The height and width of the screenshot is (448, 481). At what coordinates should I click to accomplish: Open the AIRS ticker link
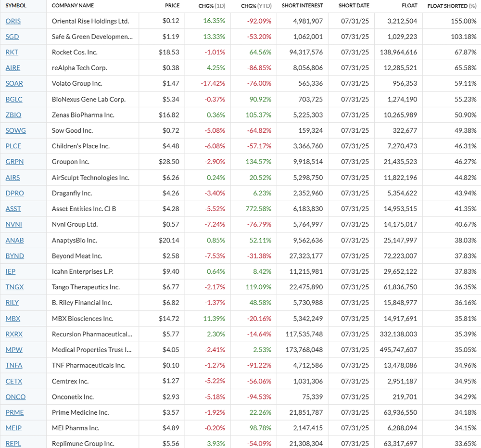click(x=13, y=178)
